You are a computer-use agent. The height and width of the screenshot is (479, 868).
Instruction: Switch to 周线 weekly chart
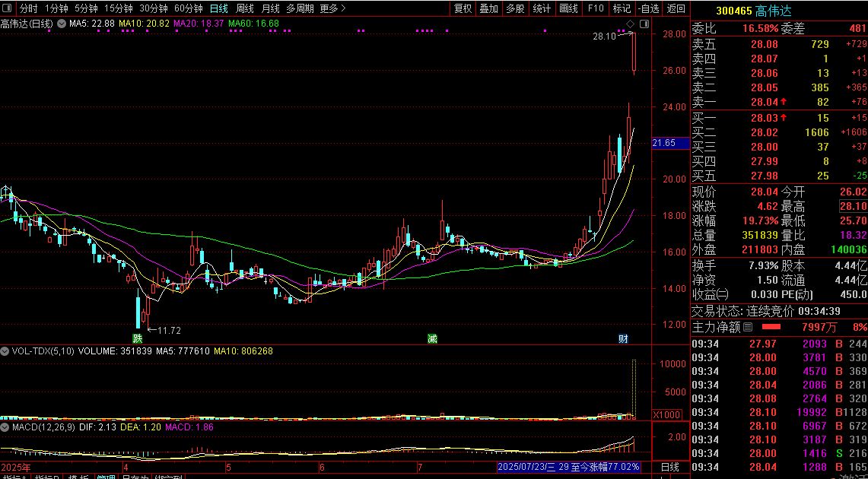pyautogui.click(x=245, y=8)
